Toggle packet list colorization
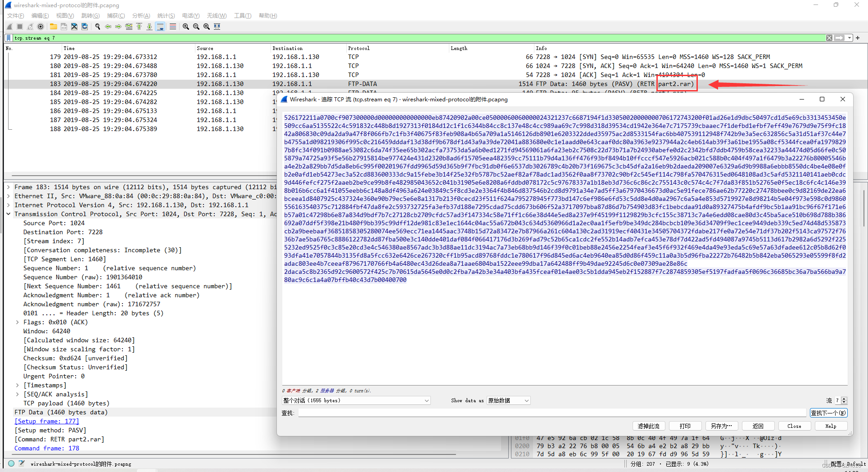Viewport: 868px width, 472px height. pyautogui.click(x=173, y=26)
